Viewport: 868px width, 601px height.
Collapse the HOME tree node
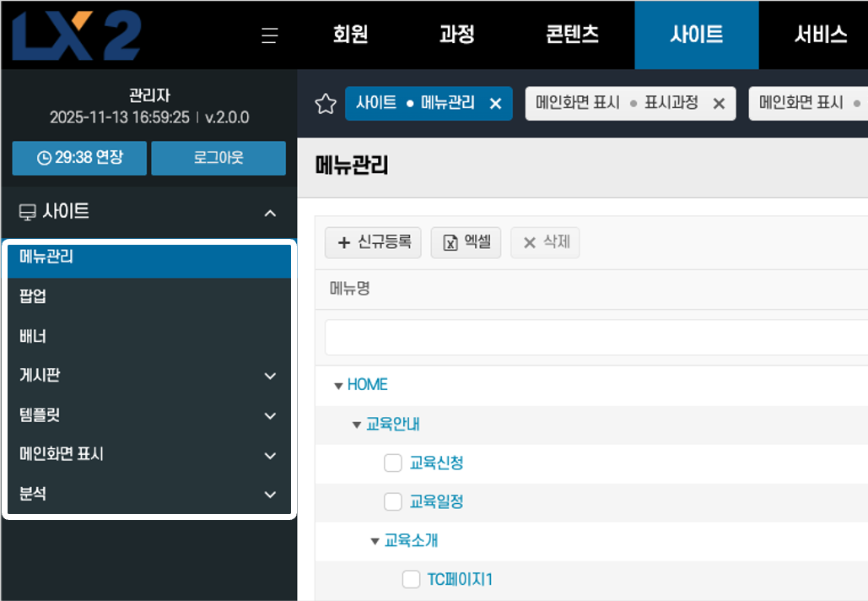pos(338,386)
